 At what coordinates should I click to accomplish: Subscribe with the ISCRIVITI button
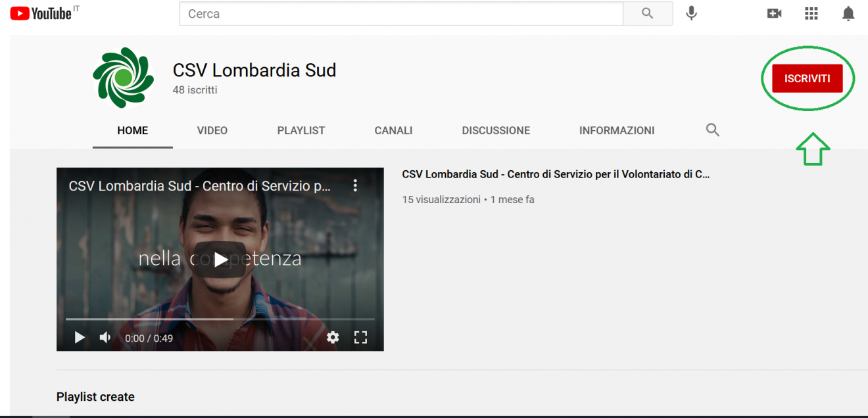[808, 79]
